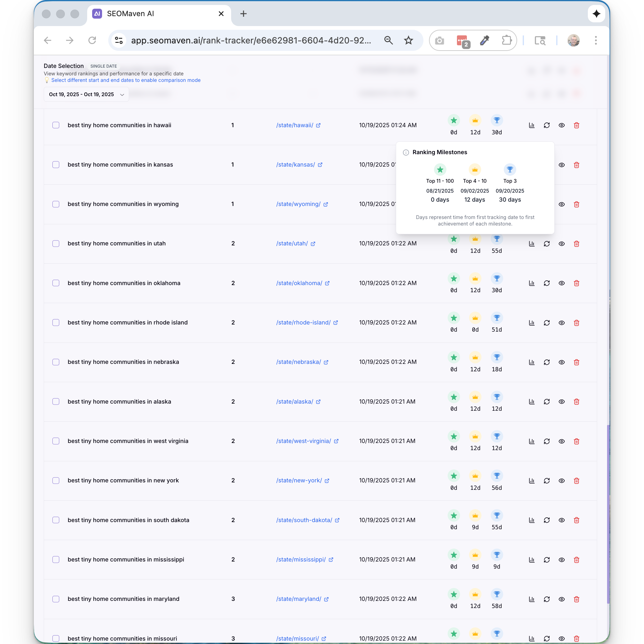Open a new browser tab

click(x=243, y=14)
